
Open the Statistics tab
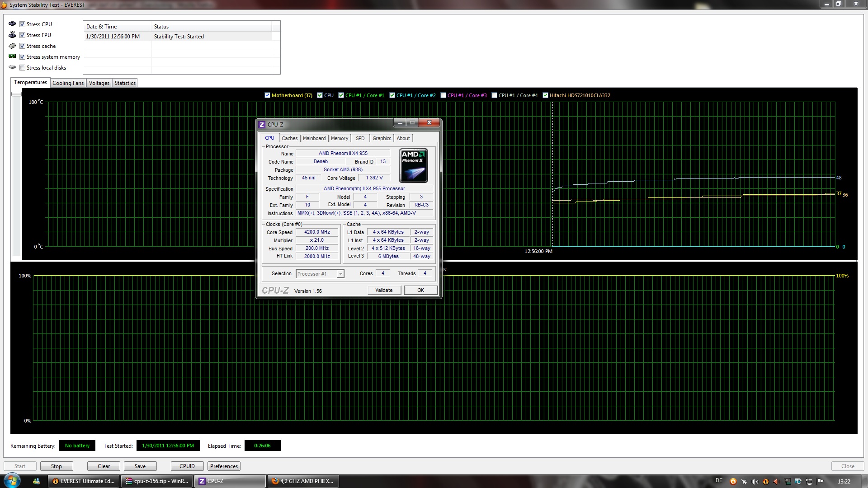125,83
